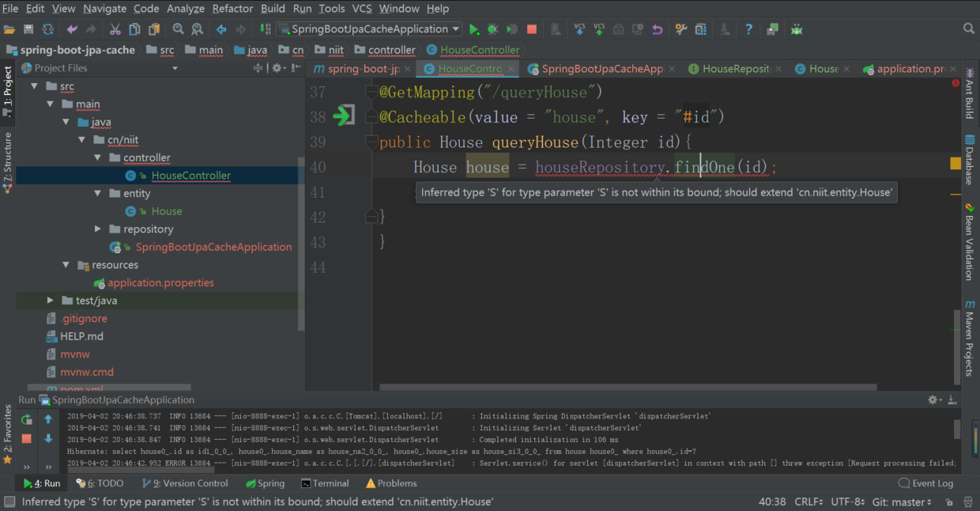Click the blue Back navigation arrow
Screen dimensions: 980x511
pyautogui.click(x=221, y=29)
